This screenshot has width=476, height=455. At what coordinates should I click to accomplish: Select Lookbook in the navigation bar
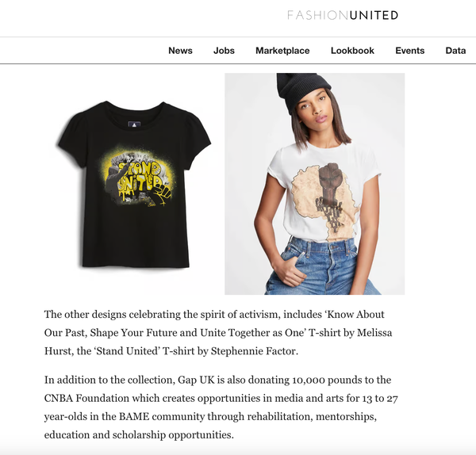pyautogui.click(x=352, y=51)
